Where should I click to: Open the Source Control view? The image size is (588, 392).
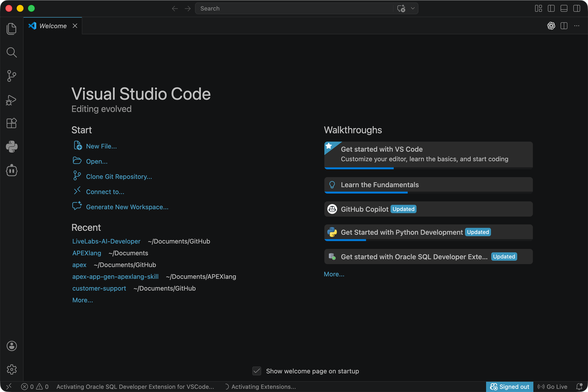coord(11,76)
